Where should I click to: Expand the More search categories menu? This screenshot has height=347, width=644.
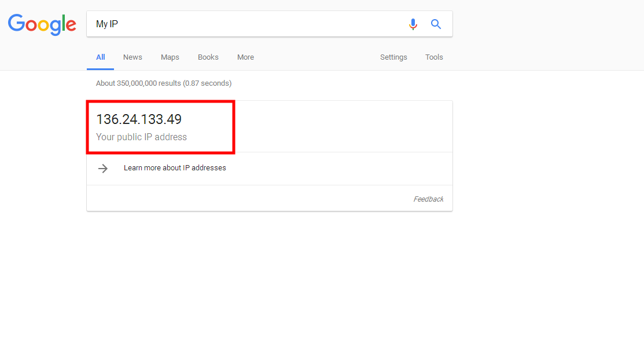(x=245, y=57)
